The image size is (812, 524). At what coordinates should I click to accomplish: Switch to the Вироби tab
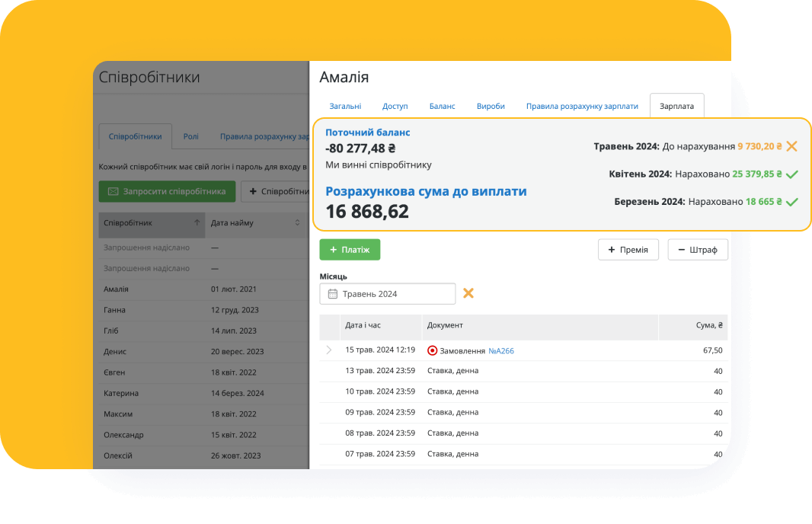[491, 106]
